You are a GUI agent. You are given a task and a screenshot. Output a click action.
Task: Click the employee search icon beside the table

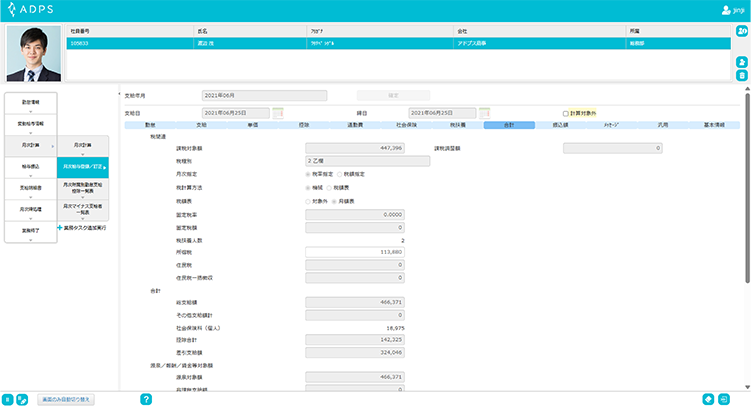[741, 36]
